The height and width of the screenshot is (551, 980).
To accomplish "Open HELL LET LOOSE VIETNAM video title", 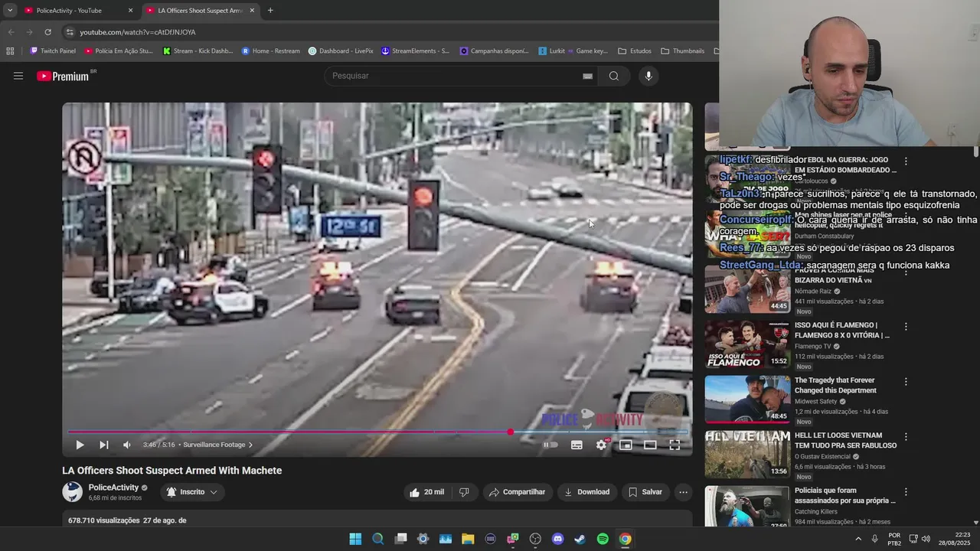I will 845,440.
